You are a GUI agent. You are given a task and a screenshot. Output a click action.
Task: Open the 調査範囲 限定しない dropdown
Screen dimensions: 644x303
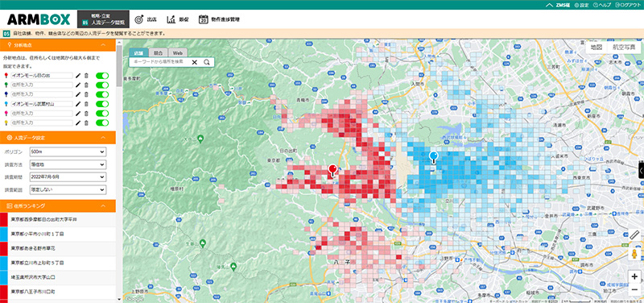coord(68,190)
